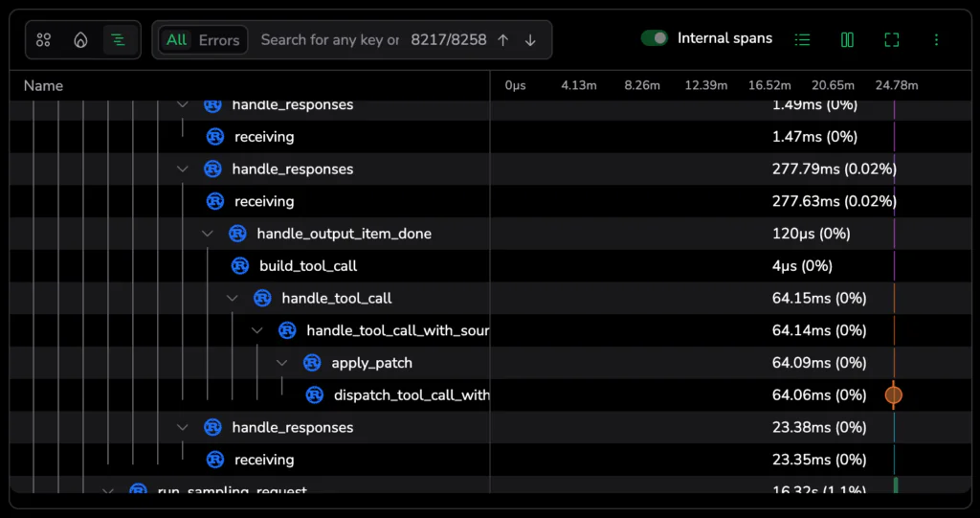Open the vertical three-dot options menu
Viewport: 980px width, 518px height.
(936, 39)
